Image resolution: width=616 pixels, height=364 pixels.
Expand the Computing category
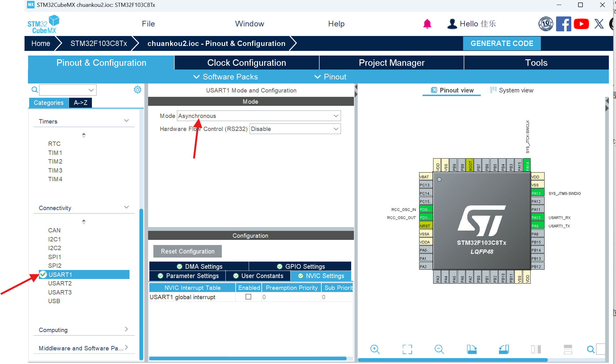[x=126, y=329]
